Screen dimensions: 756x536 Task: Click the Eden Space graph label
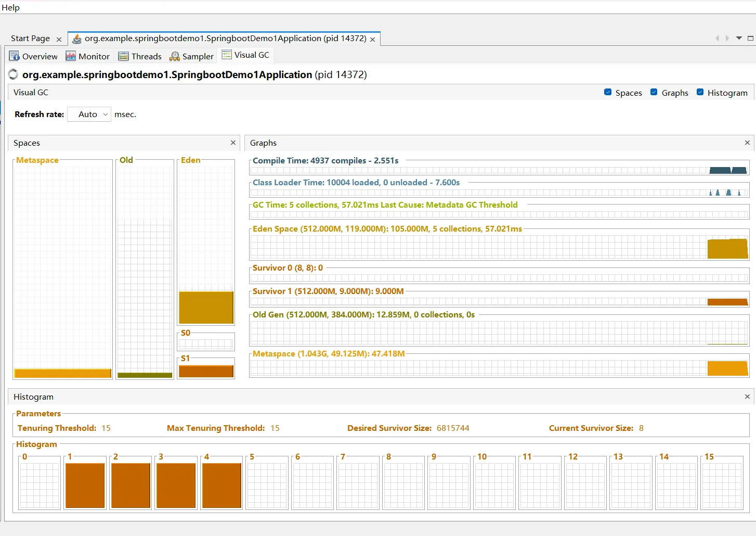click(x=387, y=229)
